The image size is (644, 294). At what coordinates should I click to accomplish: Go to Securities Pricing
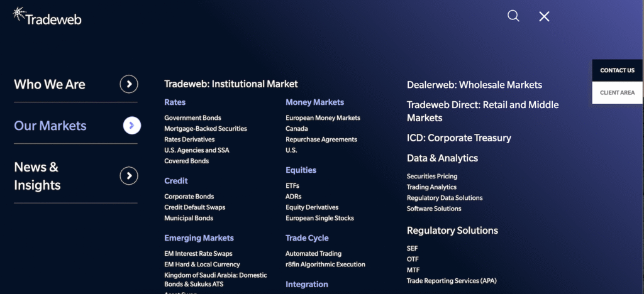point(432,177)
